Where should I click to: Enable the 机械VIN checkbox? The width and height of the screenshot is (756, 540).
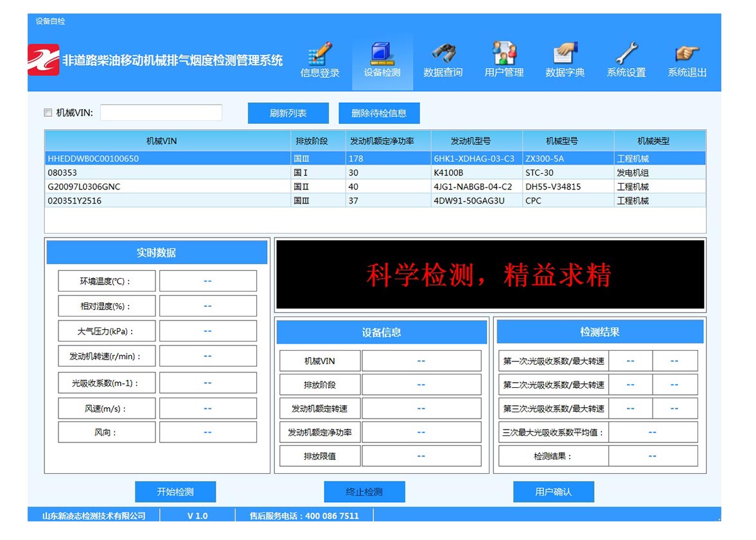coord(48,113)
